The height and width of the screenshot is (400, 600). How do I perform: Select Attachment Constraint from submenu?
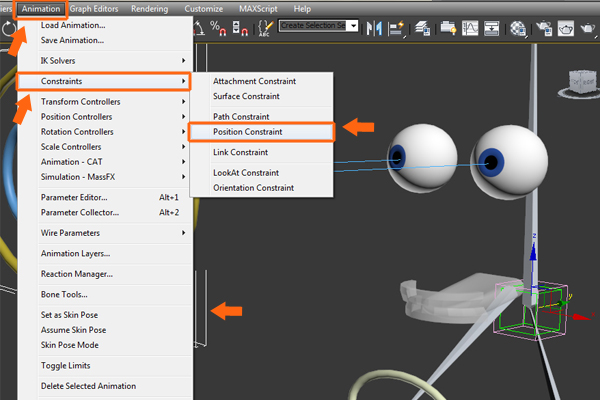(x=261, y=81)
